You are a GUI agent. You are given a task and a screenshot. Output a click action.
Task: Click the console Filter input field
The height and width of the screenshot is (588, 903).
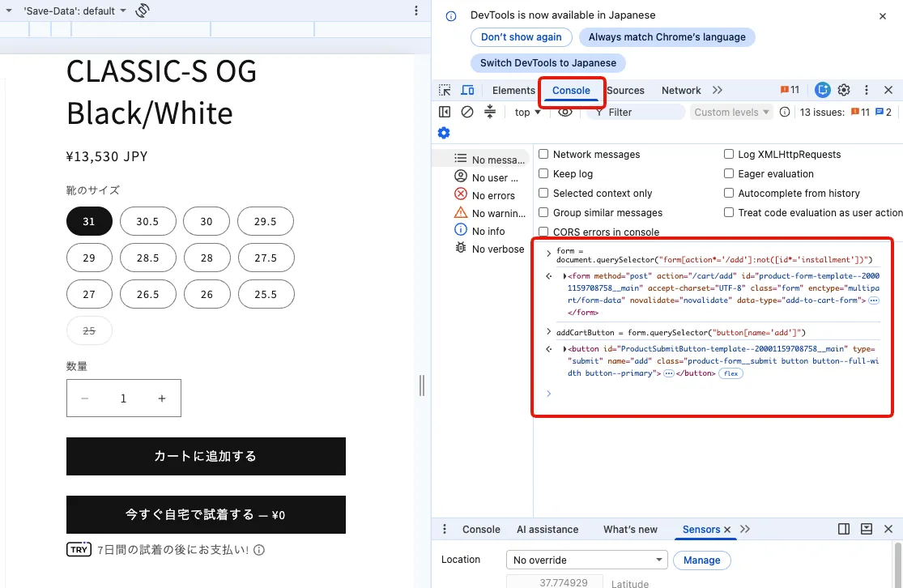(636, 113)
